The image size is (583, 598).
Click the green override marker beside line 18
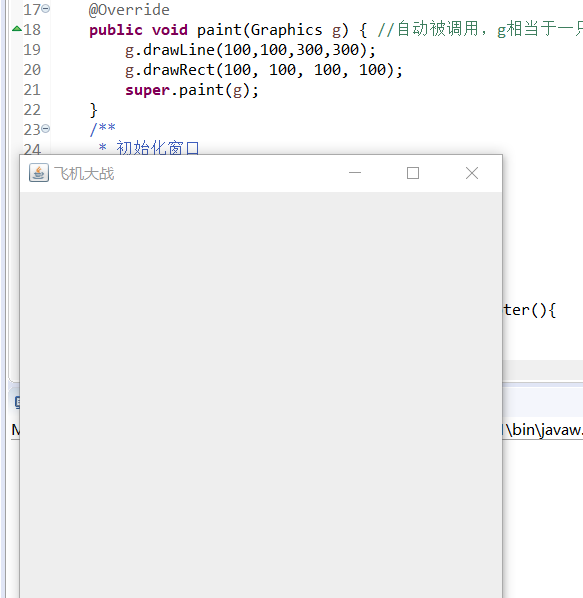click(x=16, y=29)
